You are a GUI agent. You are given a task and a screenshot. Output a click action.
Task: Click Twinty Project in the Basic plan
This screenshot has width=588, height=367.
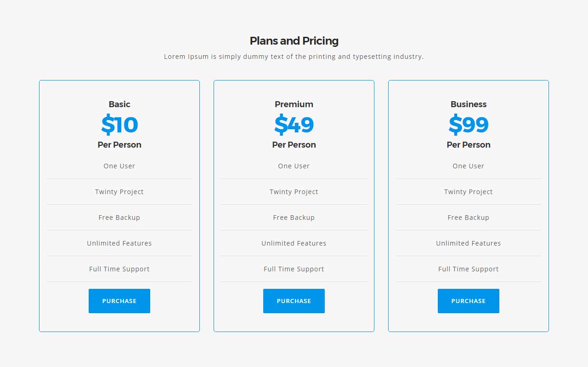119,192
